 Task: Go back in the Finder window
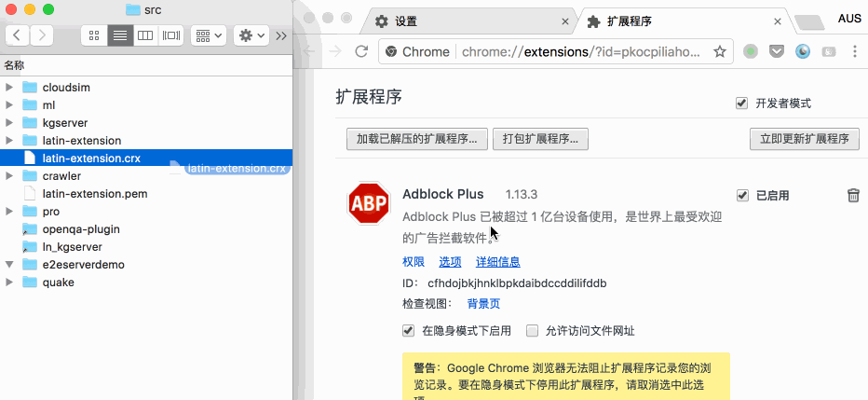click(x=17, y=35)
